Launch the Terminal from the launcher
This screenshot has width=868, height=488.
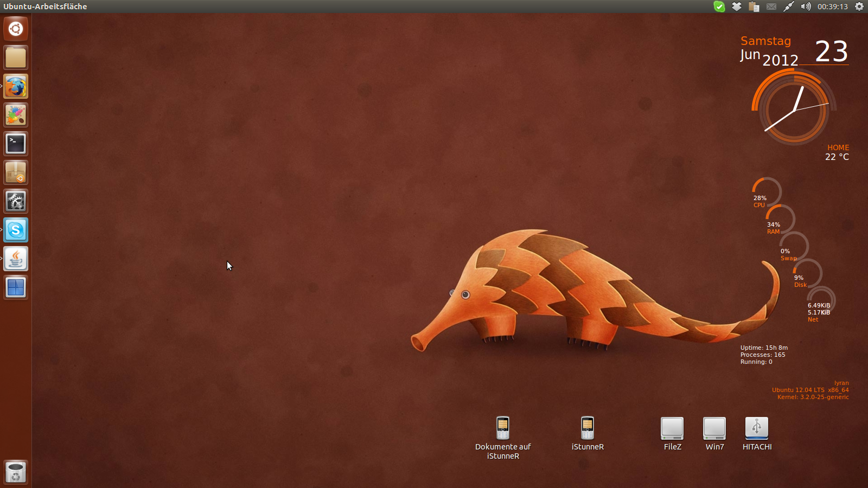16,144
